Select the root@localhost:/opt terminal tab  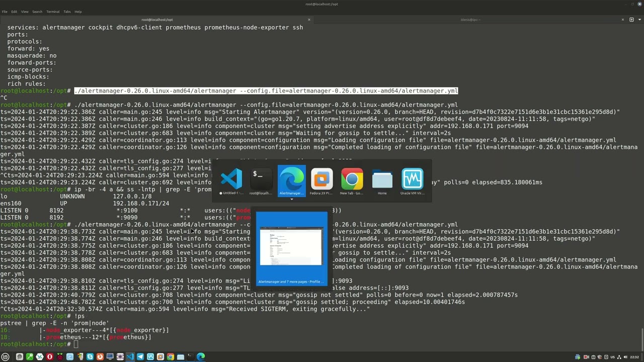tap(157, 20)
